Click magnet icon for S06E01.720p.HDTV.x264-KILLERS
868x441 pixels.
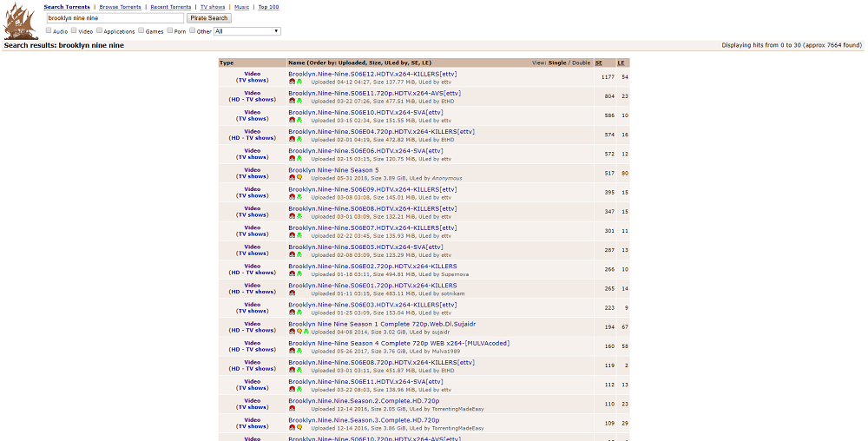pyautogui.click(x=292, y=293)
